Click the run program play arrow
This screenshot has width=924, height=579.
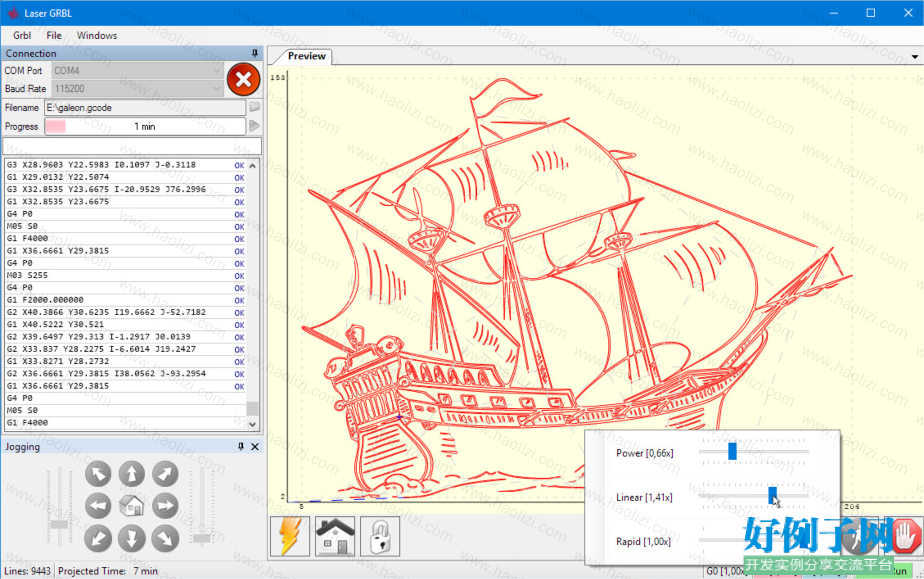[255, 126]
